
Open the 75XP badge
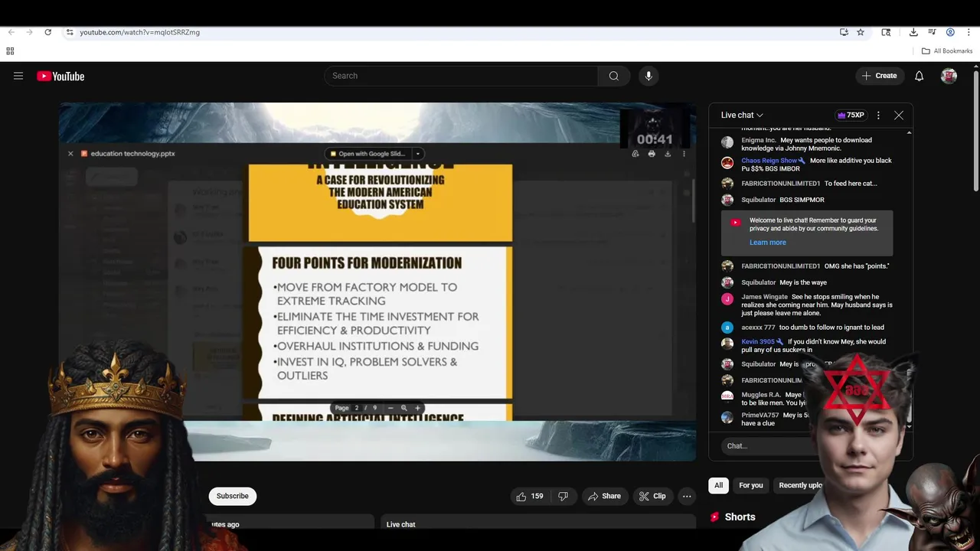click(851, 115)
